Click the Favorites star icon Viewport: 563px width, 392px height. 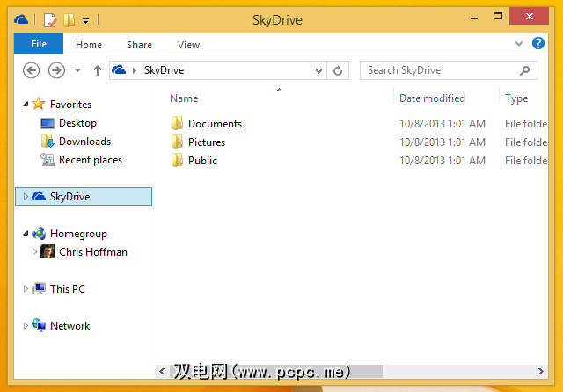39,104
